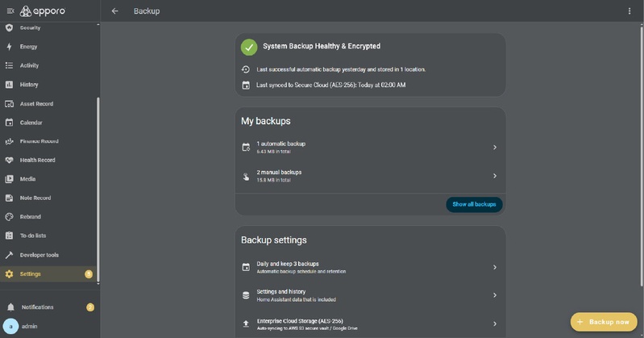The image size is (644, 338).
Task: Open To-do lists clipboard icon
Action: pos(9,236)
